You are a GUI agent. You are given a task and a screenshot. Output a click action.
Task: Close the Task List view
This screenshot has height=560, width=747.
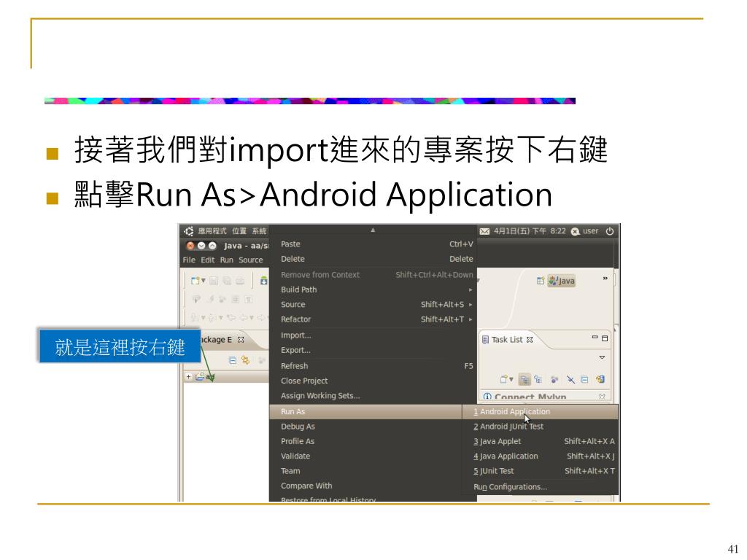530,340
